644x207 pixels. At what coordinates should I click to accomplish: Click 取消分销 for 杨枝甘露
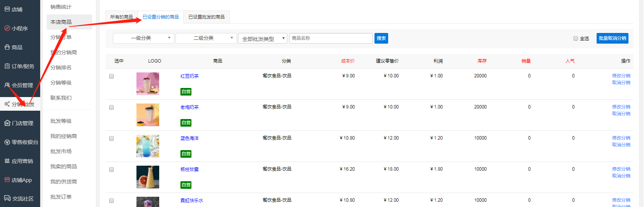[621, 176]
